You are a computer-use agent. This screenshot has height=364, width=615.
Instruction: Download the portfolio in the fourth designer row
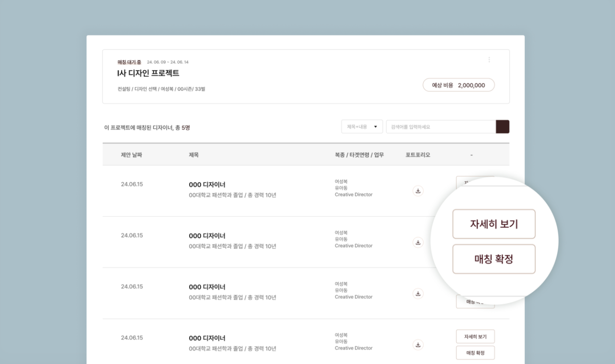point(418,345)
